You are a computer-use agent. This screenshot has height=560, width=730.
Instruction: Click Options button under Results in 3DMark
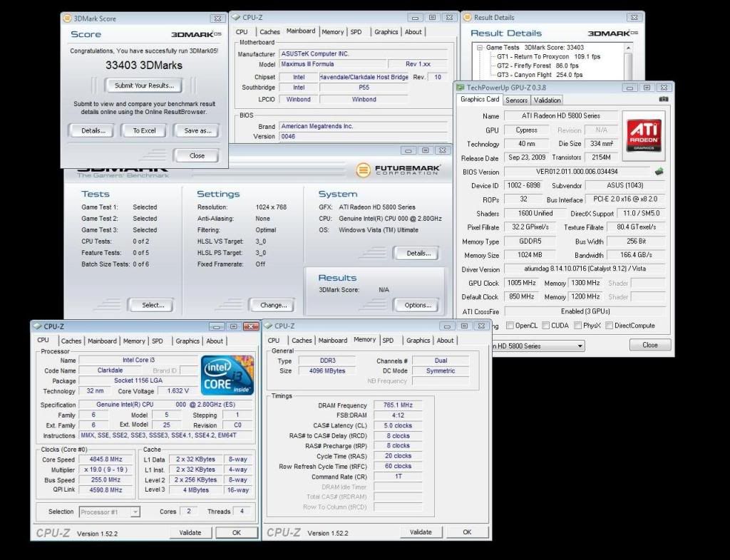coord(418,305)
